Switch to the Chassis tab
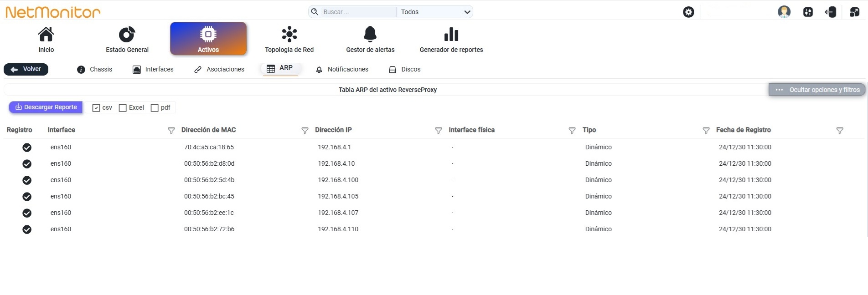The width and height of the screenshot is (868, 295). pyautogui.click(x=95, y=69)
